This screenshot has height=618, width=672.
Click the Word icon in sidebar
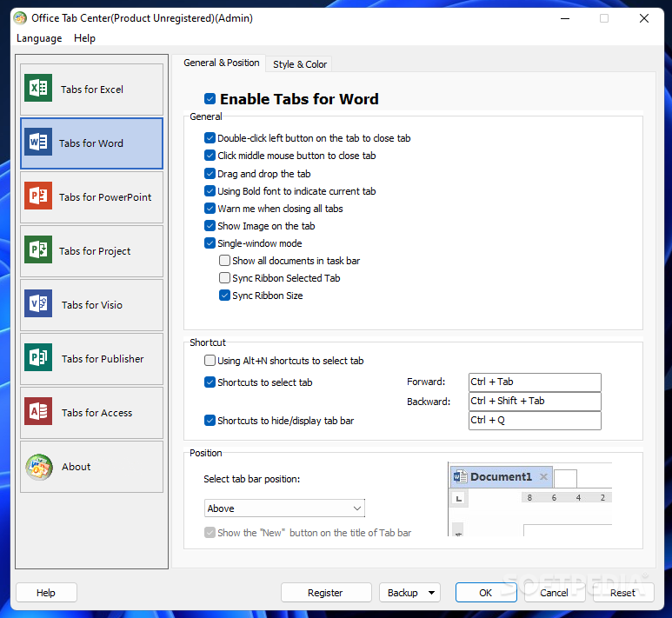tap(38, 142)
